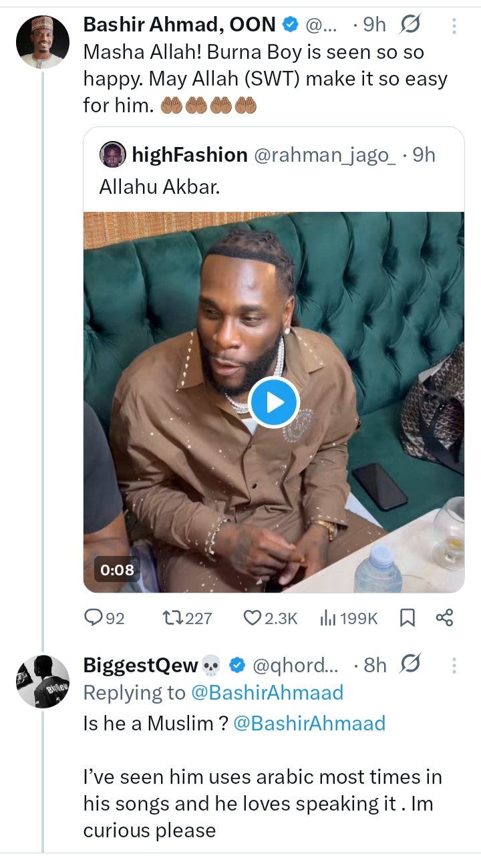Open Grok icon on BiggestQew's reply
Screen dimensions: 481x868
click(x=411, y=665)
